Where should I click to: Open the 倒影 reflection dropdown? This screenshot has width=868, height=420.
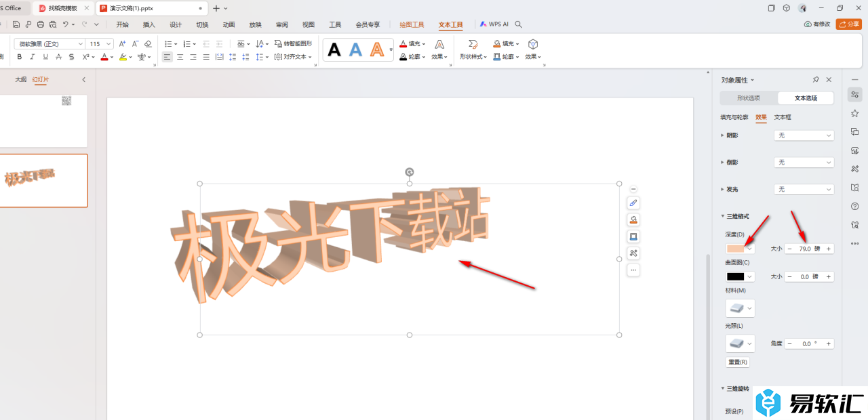(x=804, y=163)
